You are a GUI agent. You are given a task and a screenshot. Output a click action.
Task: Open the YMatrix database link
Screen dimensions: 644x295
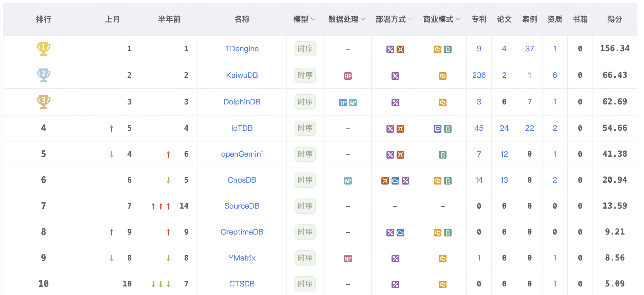tap(242, 258)
